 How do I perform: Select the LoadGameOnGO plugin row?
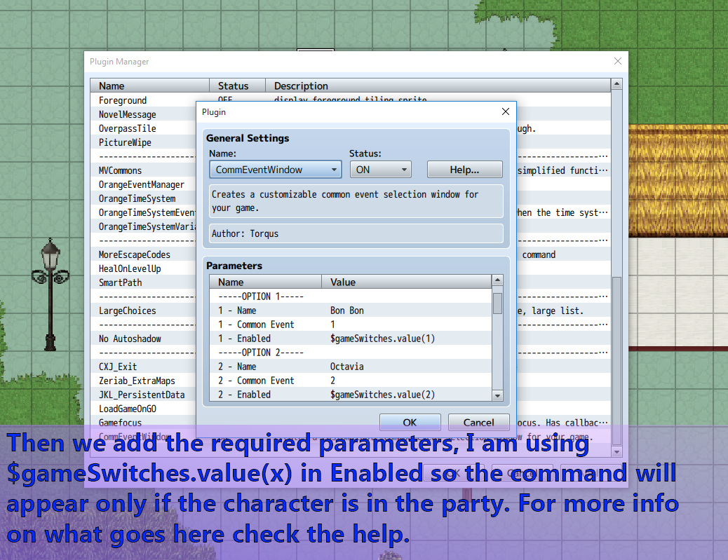click(x=144, y=409)
